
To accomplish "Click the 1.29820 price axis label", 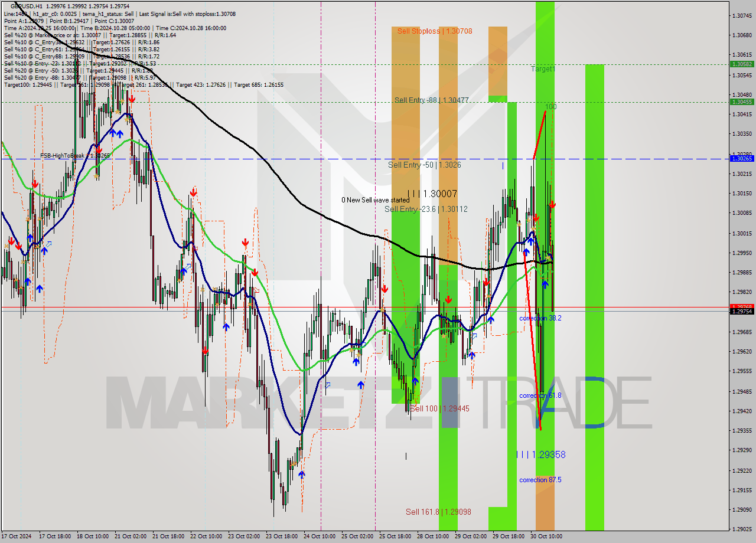I will (x=742, y=292).
